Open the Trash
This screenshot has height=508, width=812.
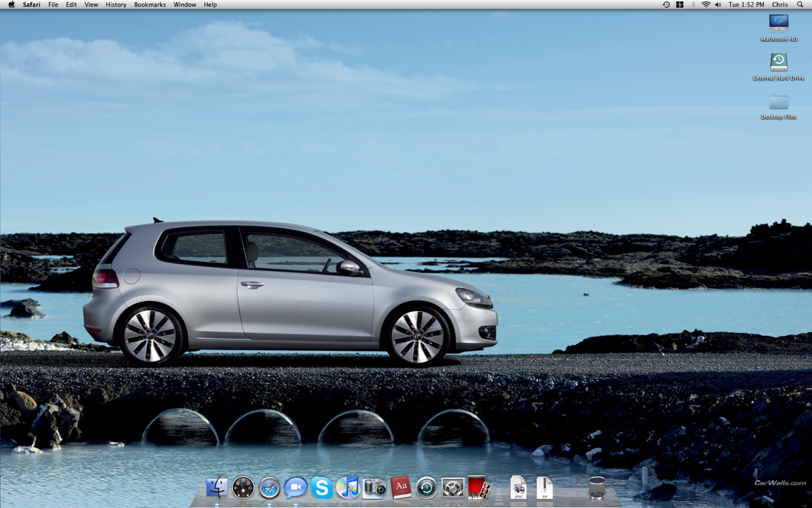click(x=597, y=488)
